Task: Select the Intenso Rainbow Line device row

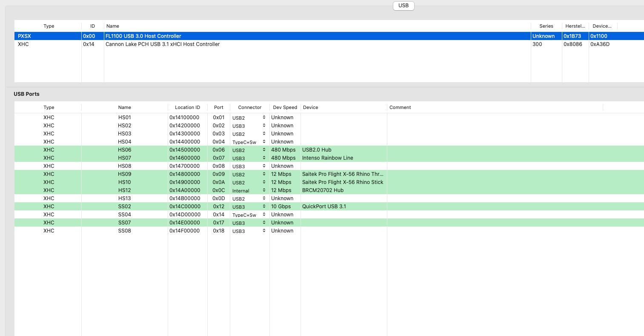Action: [327, 158]
